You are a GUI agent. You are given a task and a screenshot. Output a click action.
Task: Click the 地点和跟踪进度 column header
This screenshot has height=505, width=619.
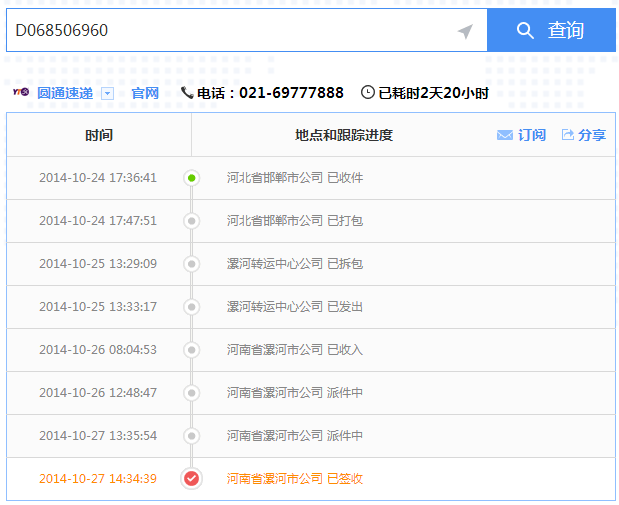344,135
